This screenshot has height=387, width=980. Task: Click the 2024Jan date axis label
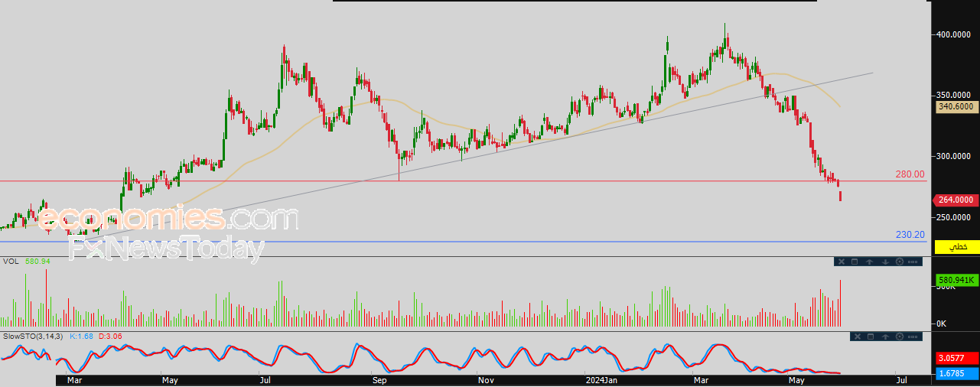coord(601,379)
